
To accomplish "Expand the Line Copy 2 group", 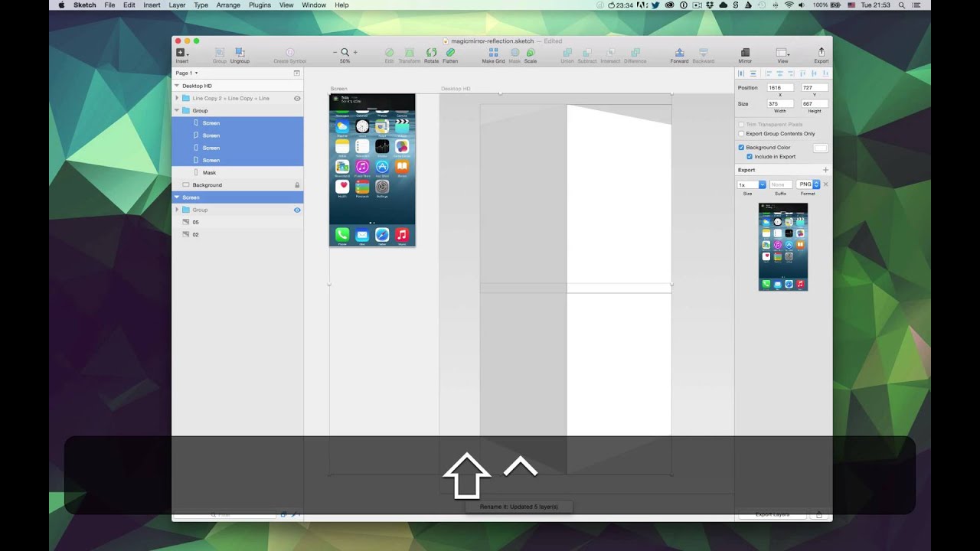I will 177,98.
